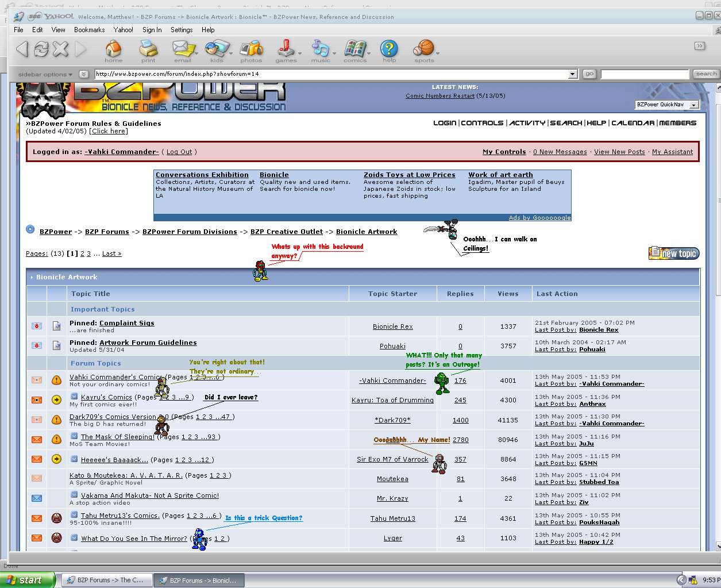Click Topic Starter Kayru: Toa of Drumming
Screen dimensions: 721x588
coord(392,400)
